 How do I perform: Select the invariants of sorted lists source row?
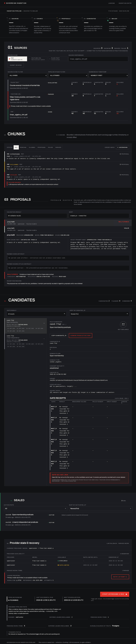coord(68,85)
